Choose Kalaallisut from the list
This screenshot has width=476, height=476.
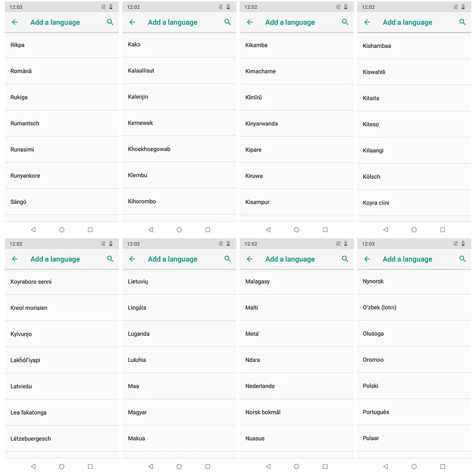click(179, 70)
